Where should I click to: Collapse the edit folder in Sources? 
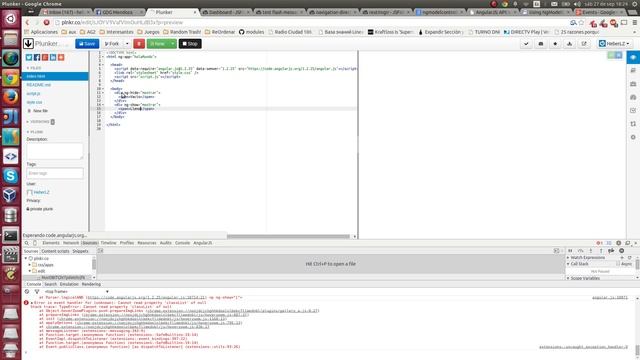point(30,271)
